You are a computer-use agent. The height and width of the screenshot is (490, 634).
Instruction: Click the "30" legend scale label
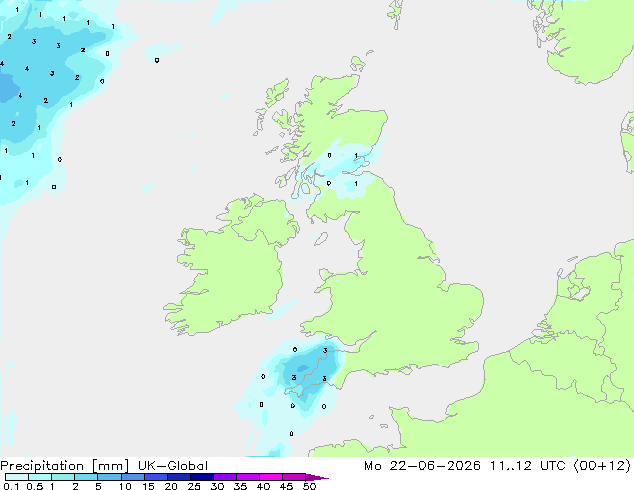tap(217, 486)
